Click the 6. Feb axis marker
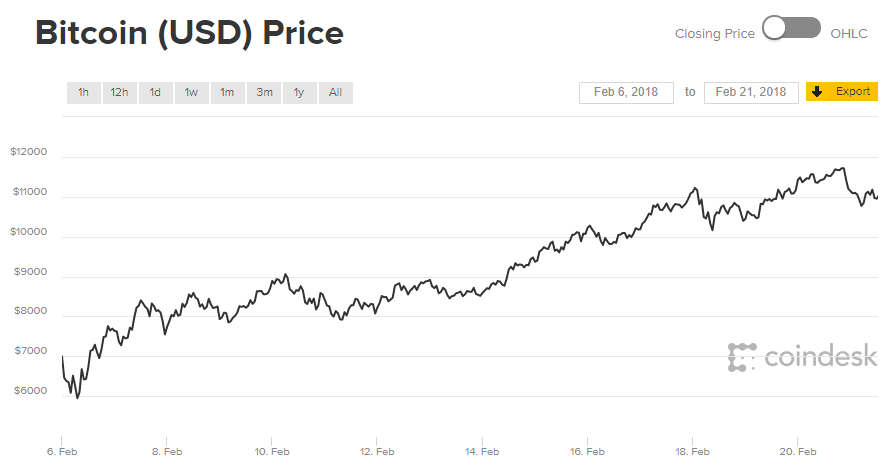The image size is (887, 473). tap(62, 451)
